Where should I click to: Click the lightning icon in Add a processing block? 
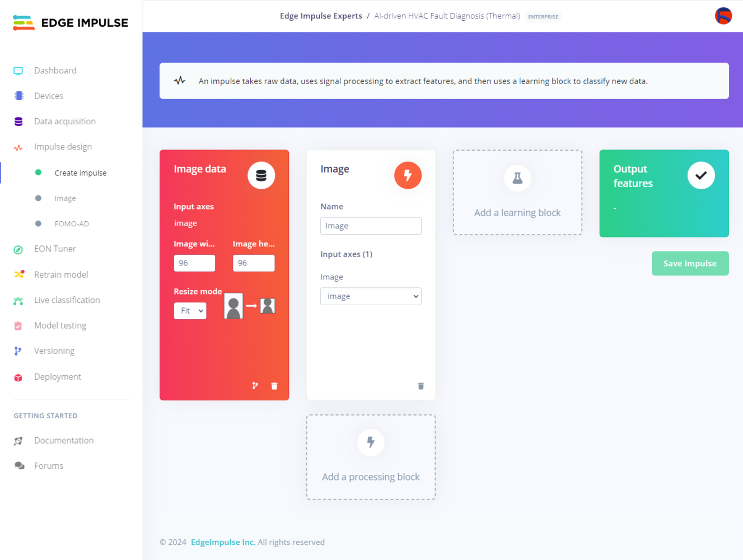[x=371, y=442]
